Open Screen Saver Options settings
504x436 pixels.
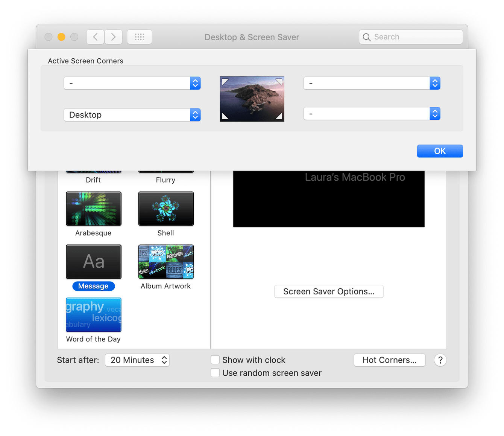coord(328,291)
